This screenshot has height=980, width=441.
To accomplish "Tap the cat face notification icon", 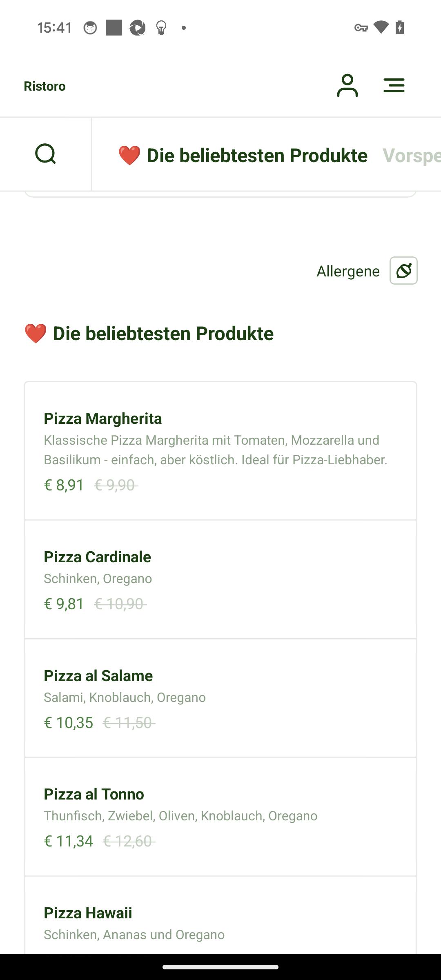I will 90,28.
